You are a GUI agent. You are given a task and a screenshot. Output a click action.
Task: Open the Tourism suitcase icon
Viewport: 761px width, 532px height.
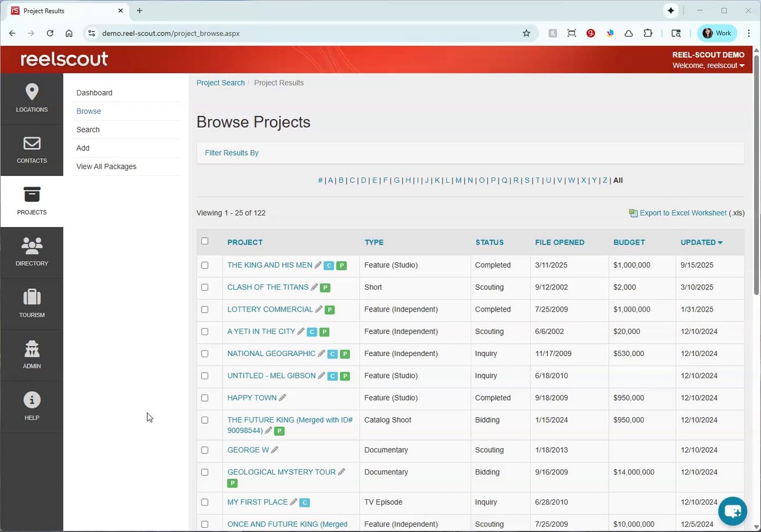click(32, 297)
